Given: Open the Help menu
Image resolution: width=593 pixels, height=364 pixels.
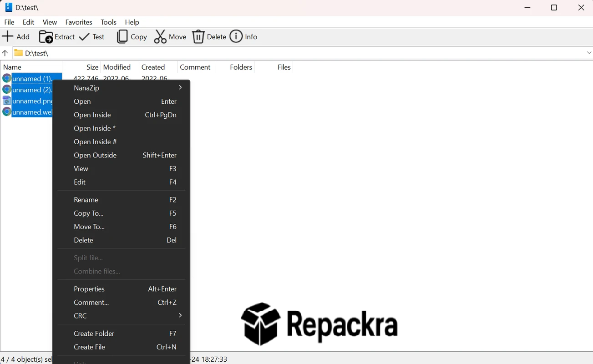Looking at the screenshot, I should point(132,22).
